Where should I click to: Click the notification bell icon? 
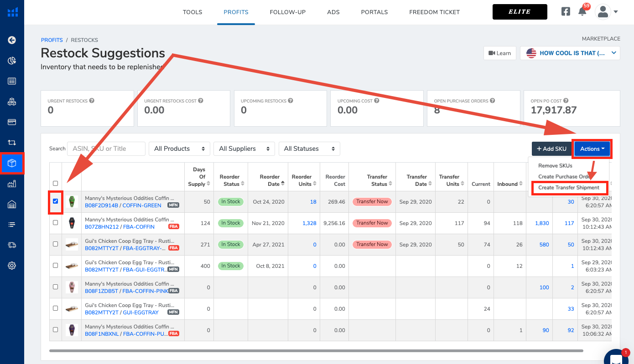pos(582,12)
